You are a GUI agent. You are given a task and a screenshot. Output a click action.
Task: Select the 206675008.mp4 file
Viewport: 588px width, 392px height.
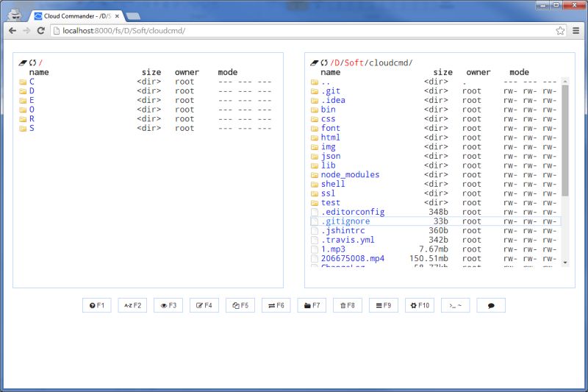tap(353, 258)
